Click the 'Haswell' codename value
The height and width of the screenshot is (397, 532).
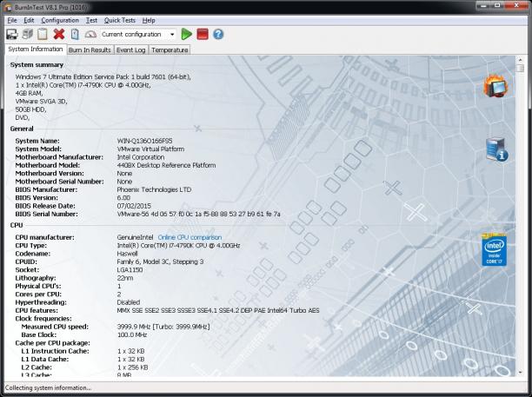click(127, 254)
